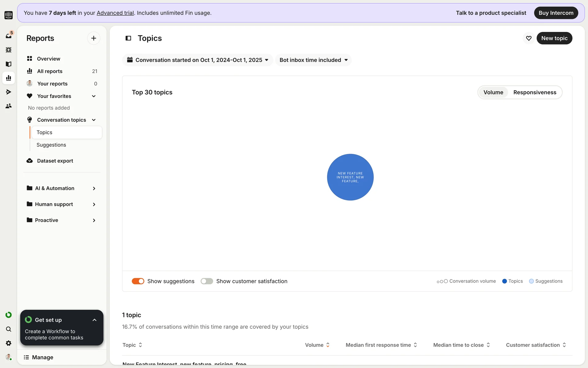Open the Inbox icon with badge

pyautogui.click(x=9, y=36)
